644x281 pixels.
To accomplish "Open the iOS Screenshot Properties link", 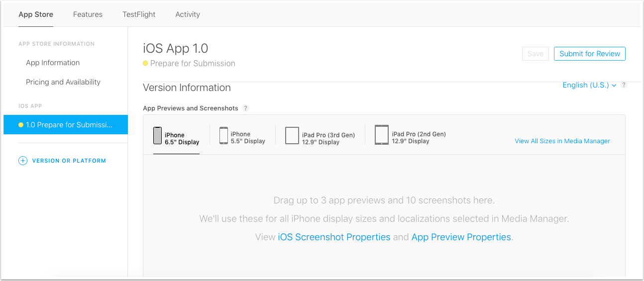I will [x=334, y=237].
